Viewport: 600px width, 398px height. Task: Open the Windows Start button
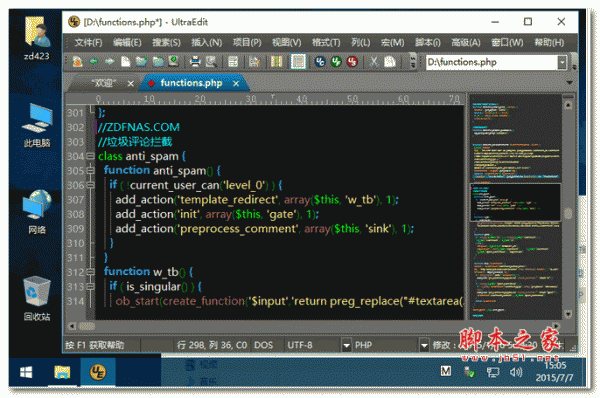coord(26,372)
